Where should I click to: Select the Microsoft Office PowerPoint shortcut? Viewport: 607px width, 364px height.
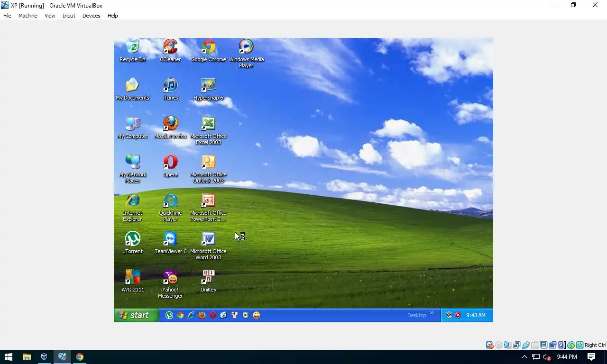click(x=208, y=207)
